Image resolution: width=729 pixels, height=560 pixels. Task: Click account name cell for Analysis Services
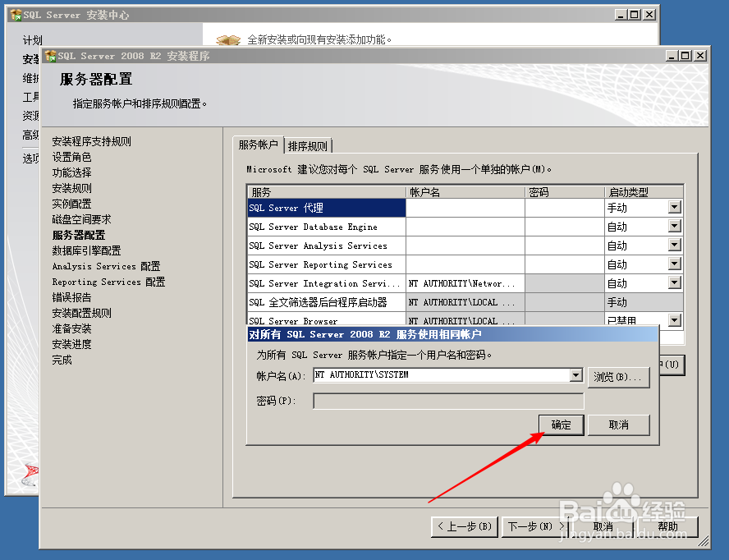coord(465,246)
